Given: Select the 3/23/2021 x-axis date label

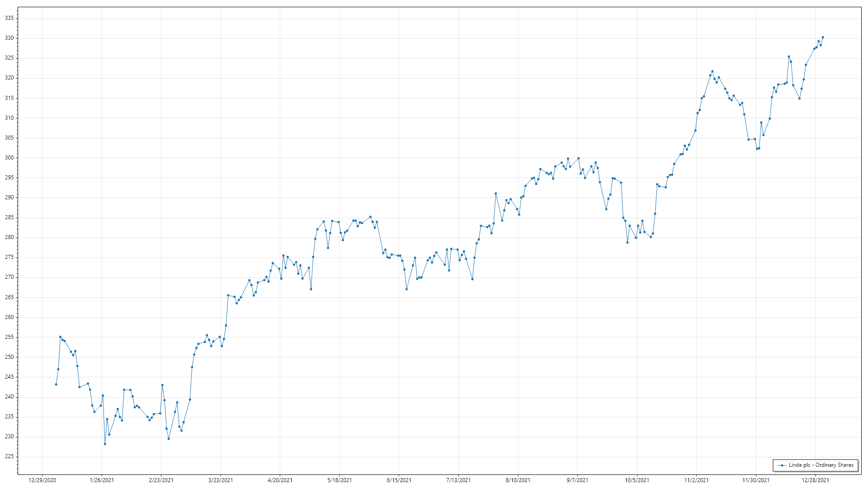Looking at the screenshot, I should 221,480.
